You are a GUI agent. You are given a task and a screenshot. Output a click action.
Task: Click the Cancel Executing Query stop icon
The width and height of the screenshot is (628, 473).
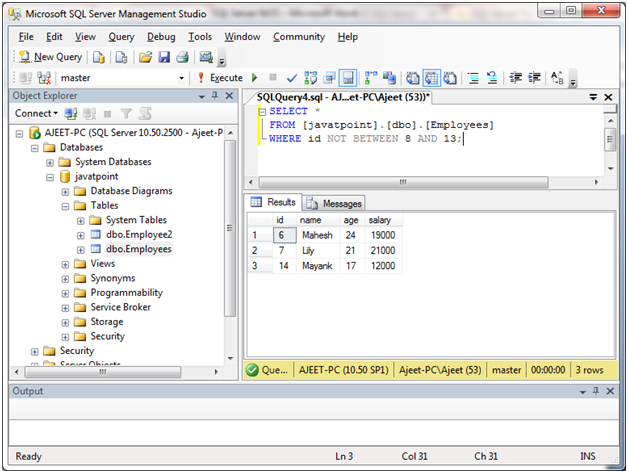point(273,77)
